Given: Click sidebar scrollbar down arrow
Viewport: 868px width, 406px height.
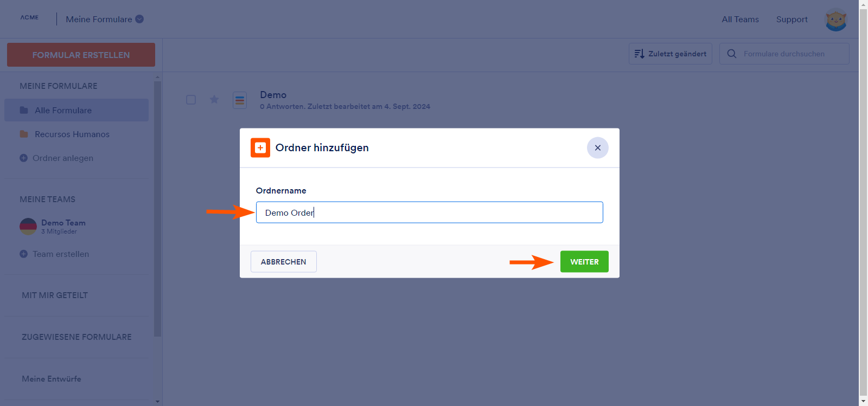Looking at the screenshot, I should point(158,402).
